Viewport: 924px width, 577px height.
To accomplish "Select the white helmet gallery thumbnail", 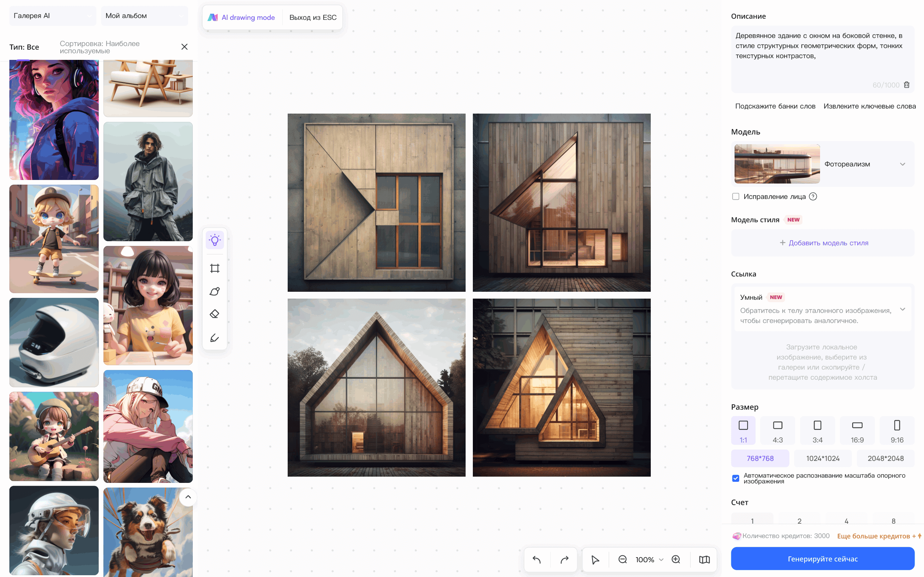I will click(54, 342).
